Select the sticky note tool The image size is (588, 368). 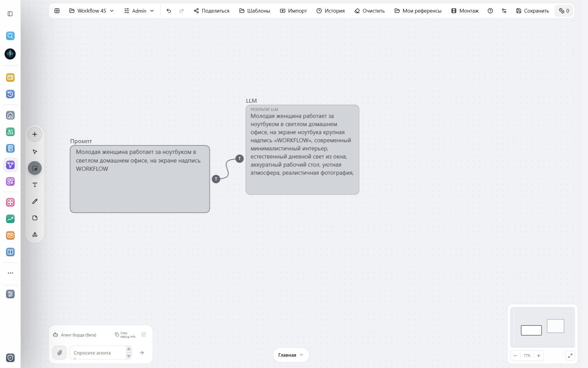click(x=35, y=218)
